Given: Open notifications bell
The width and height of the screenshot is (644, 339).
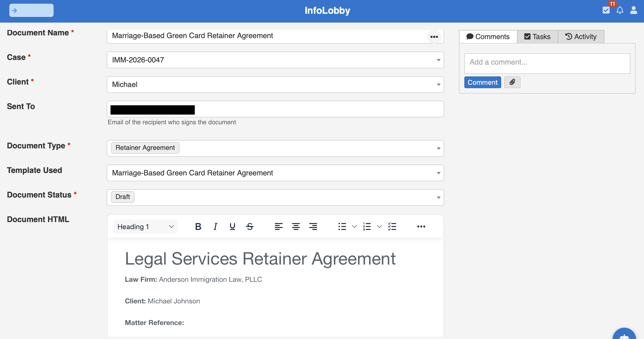Looking at the screenshot, I should pos(620,10).
